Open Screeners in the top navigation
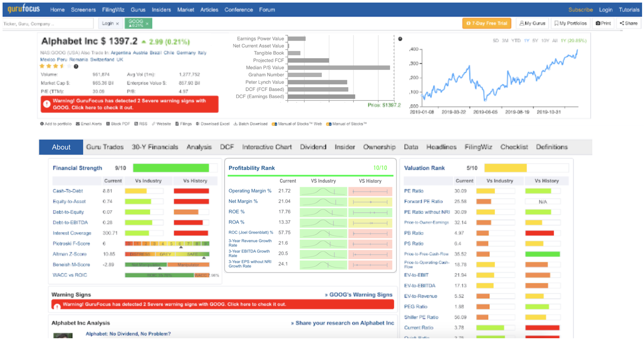Viewport: 644px width, 344px height. coord(83,10)
